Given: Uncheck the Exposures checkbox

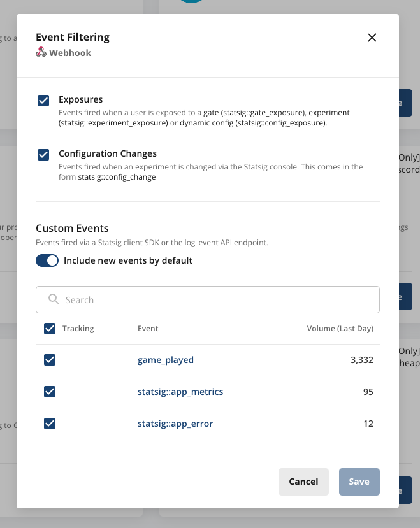Looking at the screenshot, I should tap(43, 100).
